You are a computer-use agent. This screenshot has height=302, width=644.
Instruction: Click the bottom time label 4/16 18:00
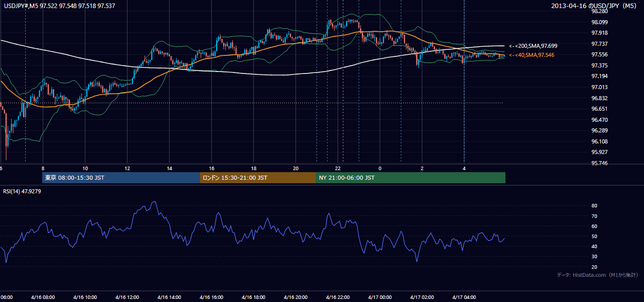(253, 297)
